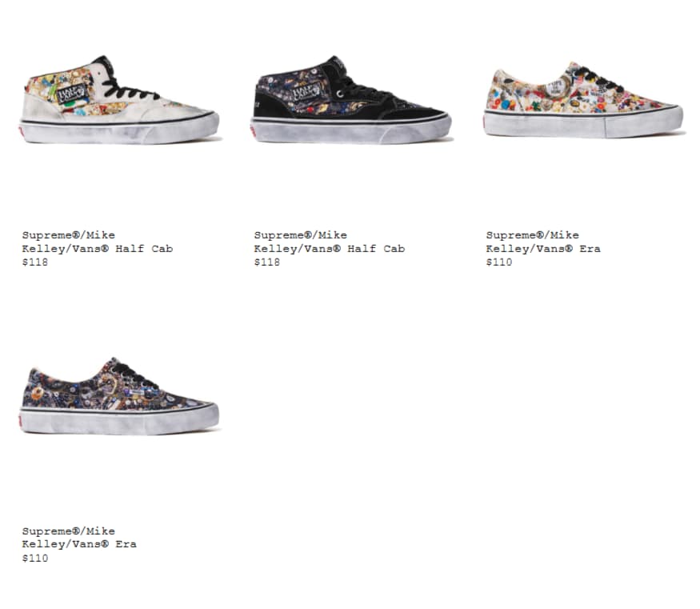Click the Half Cab patch on white shoe
The height and width of the screenshot is (609, 700).
point(71,94)
